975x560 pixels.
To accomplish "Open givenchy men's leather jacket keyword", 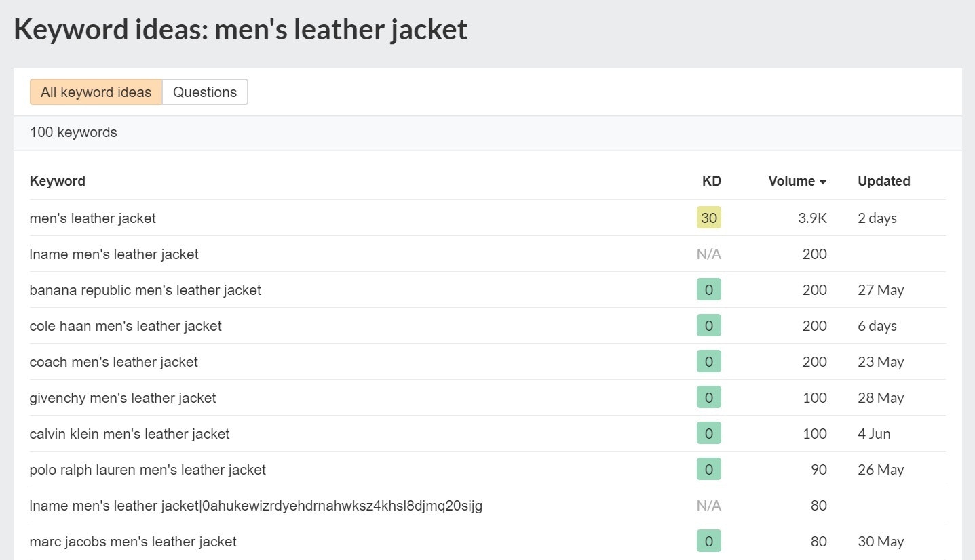I will (x=123, y=398).
